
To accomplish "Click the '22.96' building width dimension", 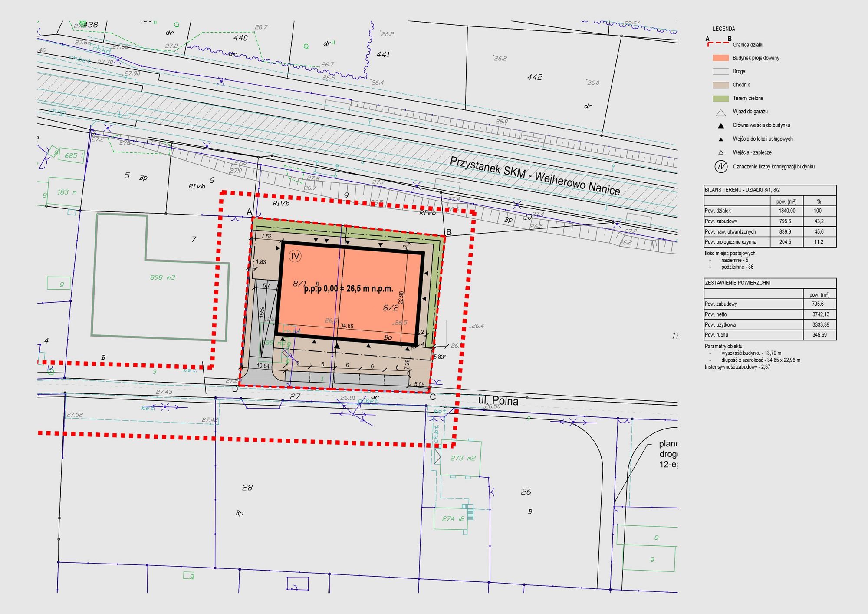I will tap(401, 297).
